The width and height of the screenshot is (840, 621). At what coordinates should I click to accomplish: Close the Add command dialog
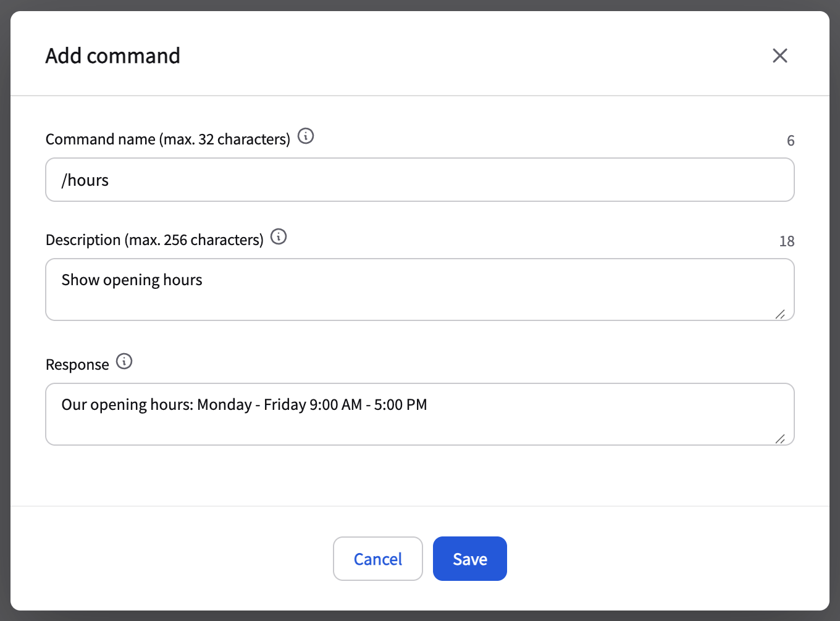779,56
